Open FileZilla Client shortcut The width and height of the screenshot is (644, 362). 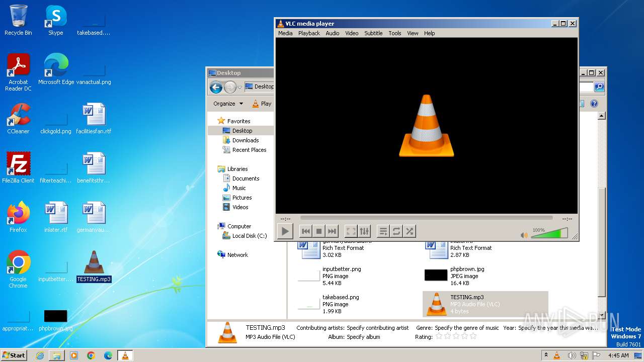pos(18,168)
